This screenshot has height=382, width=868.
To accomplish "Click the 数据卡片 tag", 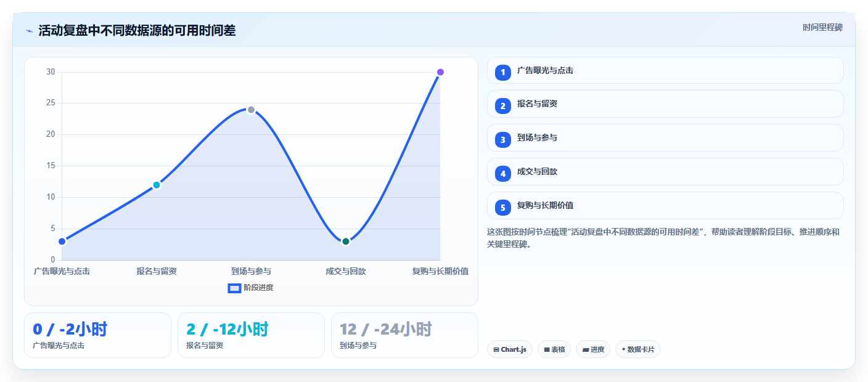I will [638, 349].
